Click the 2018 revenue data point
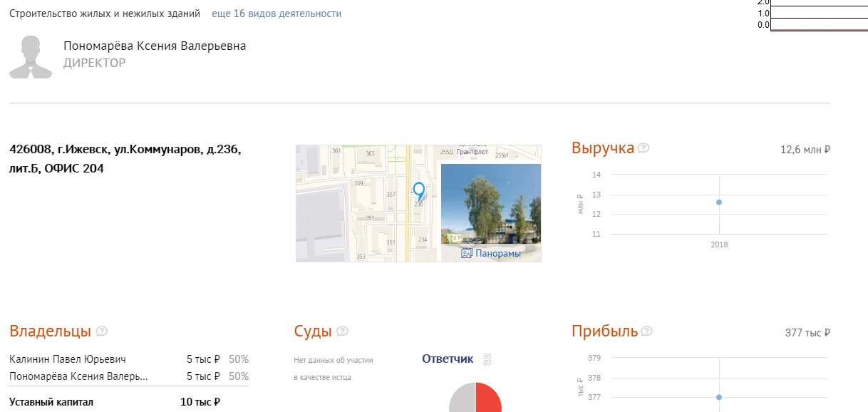This screenshot has width=868, height=412. (x=719, y=202)
